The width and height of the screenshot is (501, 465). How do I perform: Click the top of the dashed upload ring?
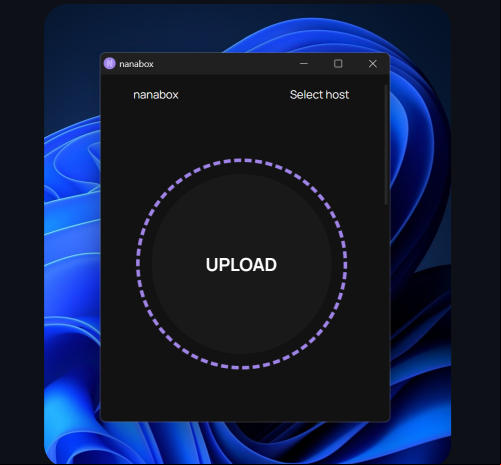[242, 160]
